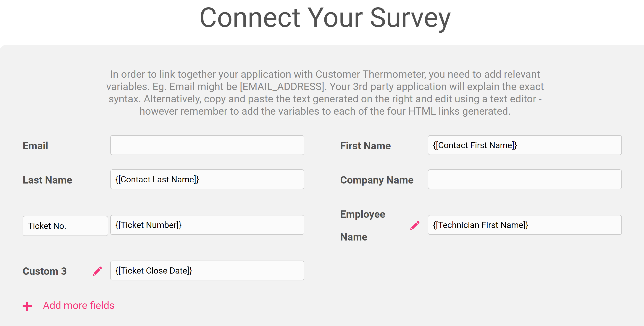Click the Custom 3 label

coord(45,271)
